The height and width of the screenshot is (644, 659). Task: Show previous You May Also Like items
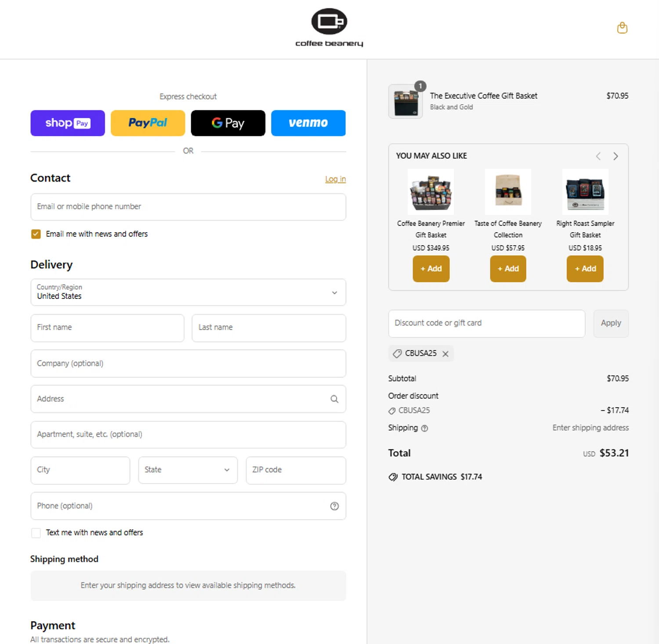point(598,156)
